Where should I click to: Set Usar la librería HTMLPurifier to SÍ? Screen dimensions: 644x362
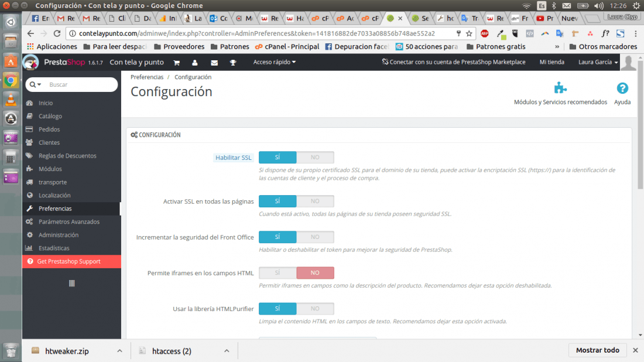click(278, 309)
